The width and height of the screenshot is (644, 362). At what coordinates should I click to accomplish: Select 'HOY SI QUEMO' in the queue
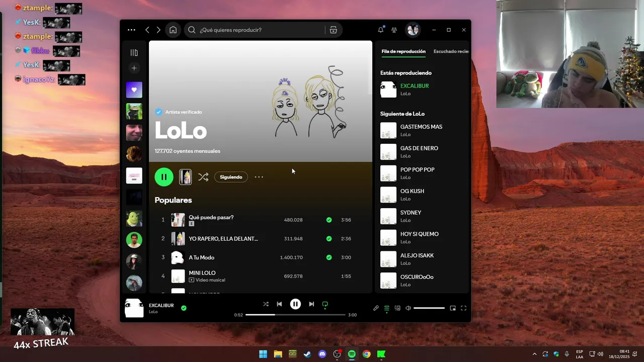point(423,237)
